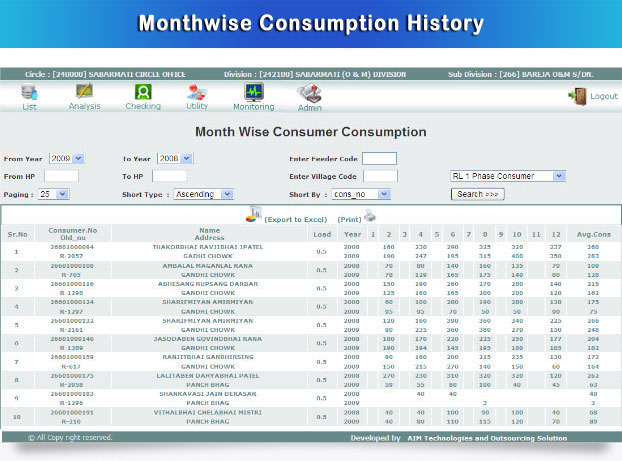This screenshot has height=461, width=622.
Task: Click the Logout door icon
Action: [x=578, y=95]
